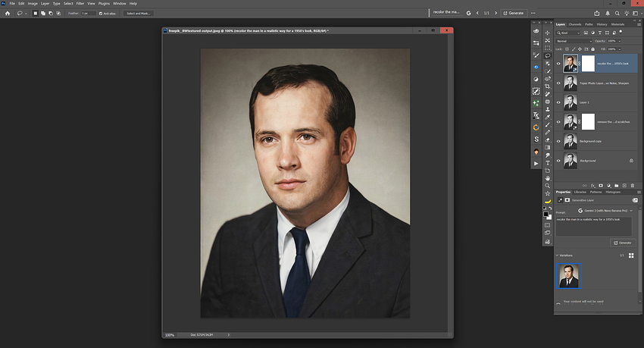
Task: Toggle visibility of Layer 1
Action: click(558, 102)
